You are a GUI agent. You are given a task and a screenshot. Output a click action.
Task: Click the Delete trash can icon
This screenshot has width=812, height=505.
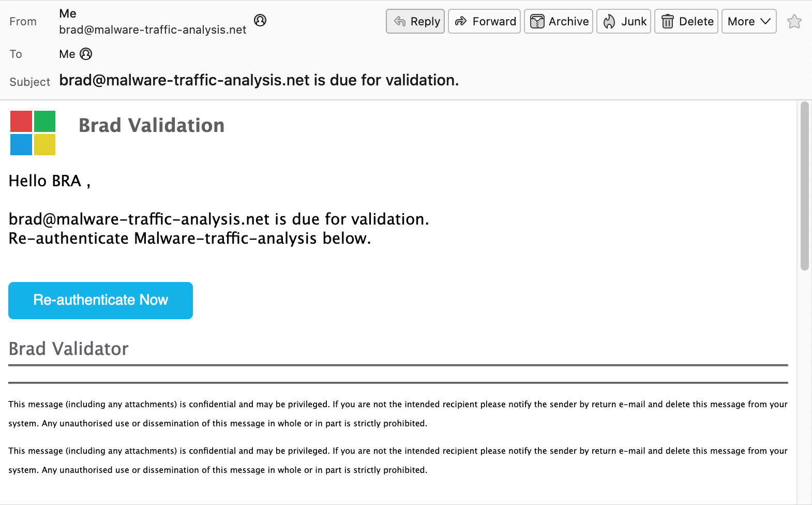pos(668,21)
